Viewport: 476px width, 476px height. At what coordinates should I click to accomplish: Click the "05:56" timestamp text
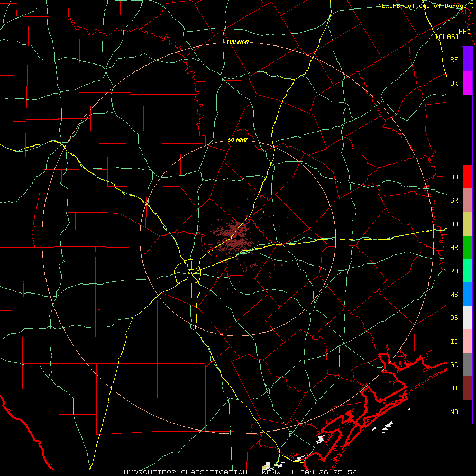click(x=345, y=472)
